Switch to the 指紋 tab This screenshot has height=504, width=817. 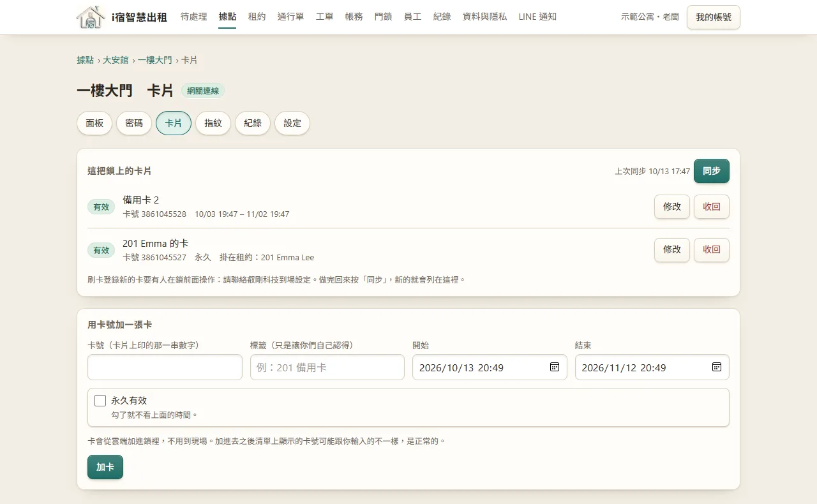click(213, 123)
